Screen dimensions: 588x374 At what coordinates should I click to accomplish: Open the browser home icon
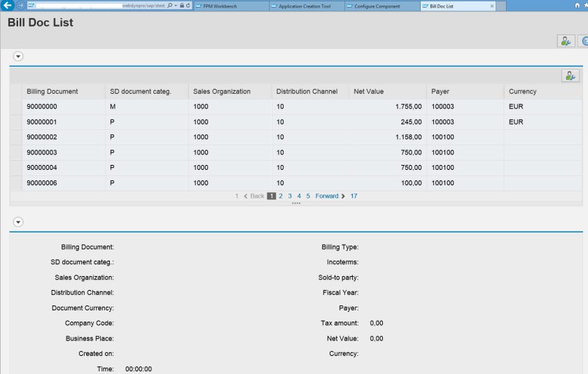coord(577,5)
